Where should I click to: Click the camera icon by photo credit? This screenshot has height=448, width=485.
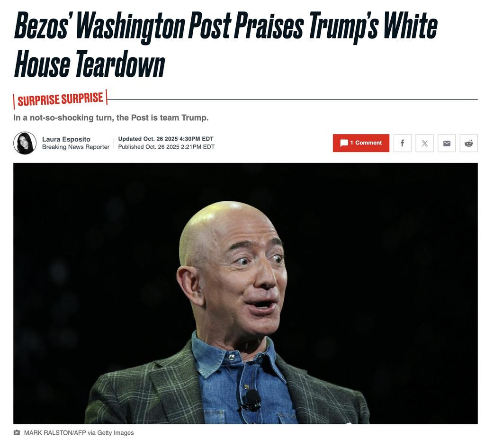[x=17, y=432]
